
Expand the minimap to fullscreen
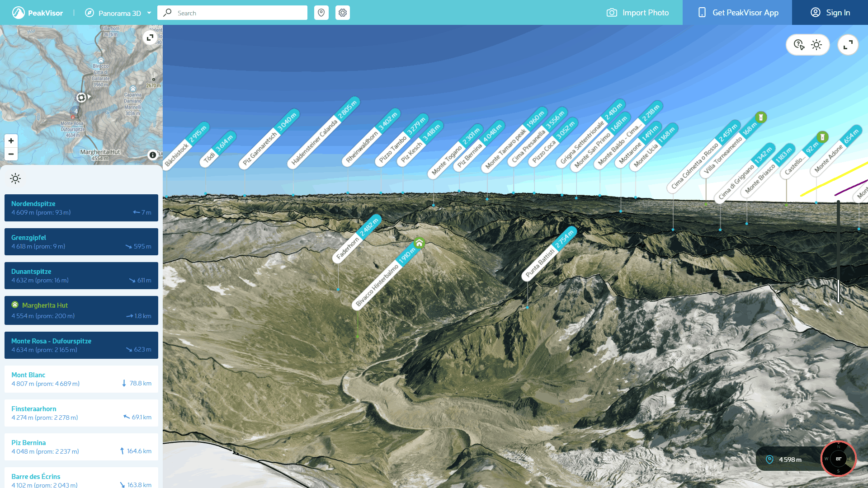150,38
